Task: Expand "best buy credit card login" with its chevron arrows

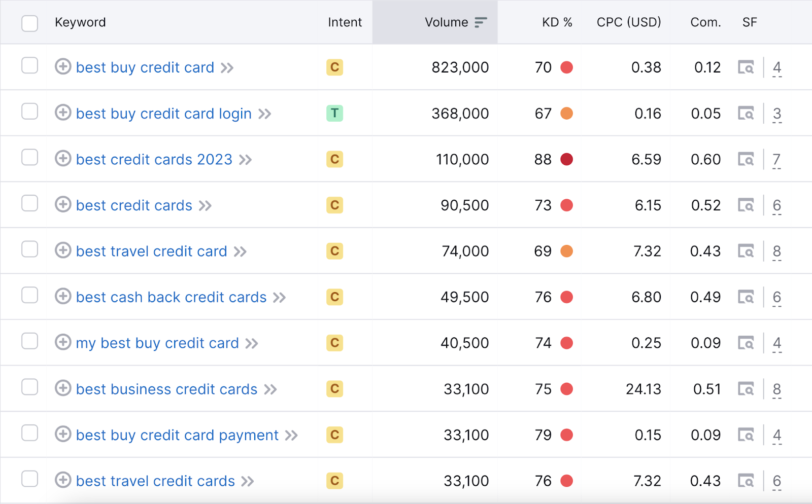Action: [264, 113]
